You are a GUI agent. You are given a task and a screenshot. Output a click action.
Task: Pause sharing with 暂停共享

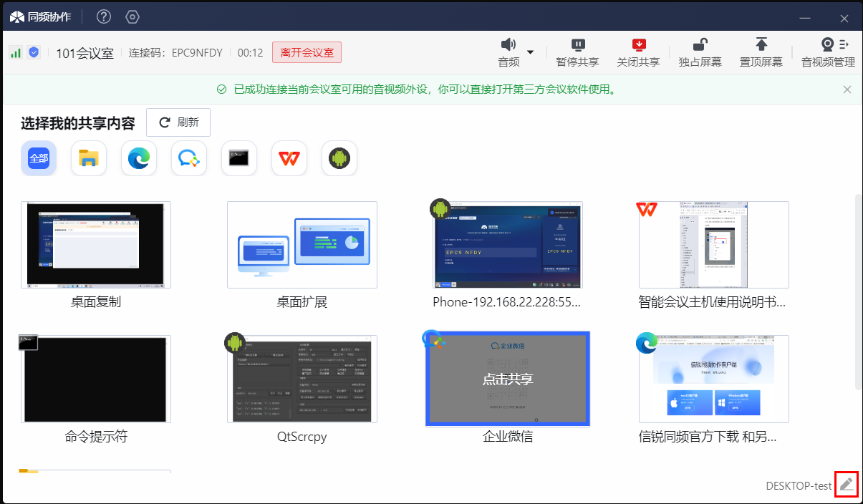[578, 53]
